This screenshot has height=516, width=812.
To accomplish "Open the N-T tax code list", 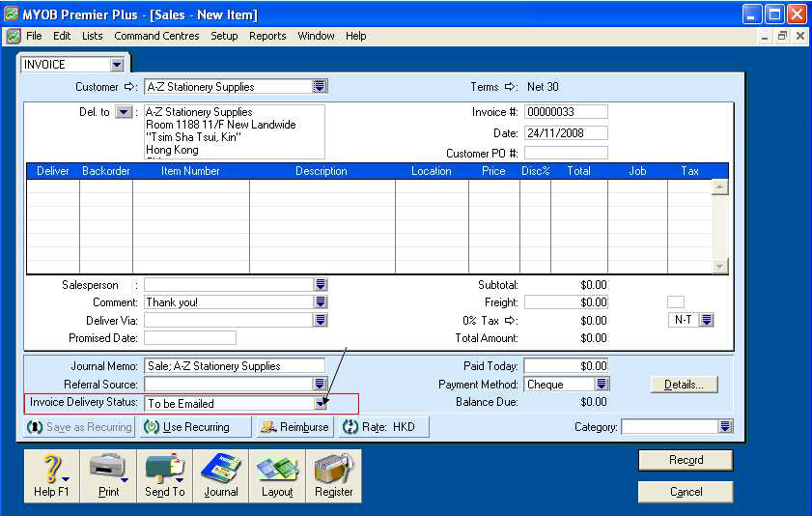I will pyautogui.click(x=707, y=320).
